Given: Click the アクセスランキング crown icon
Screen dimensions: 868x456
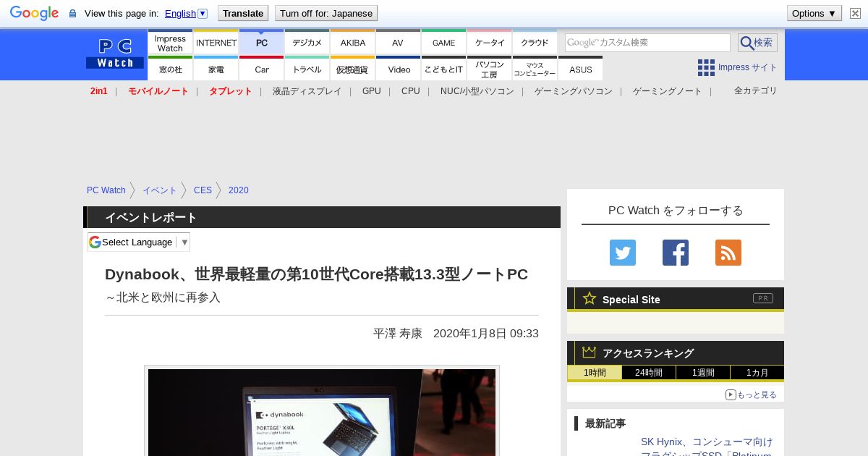Looking at the screenshot, I should (590, 352).
